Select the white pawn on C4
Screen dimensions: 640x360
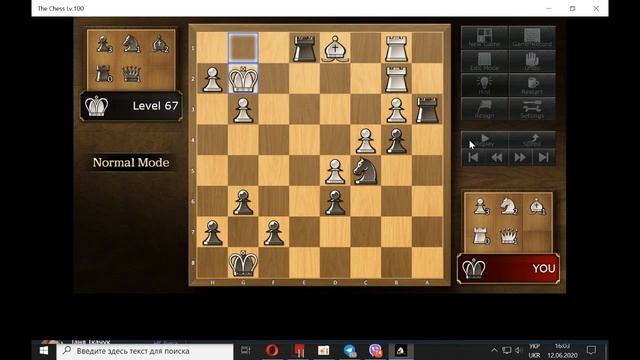[365, 140]
